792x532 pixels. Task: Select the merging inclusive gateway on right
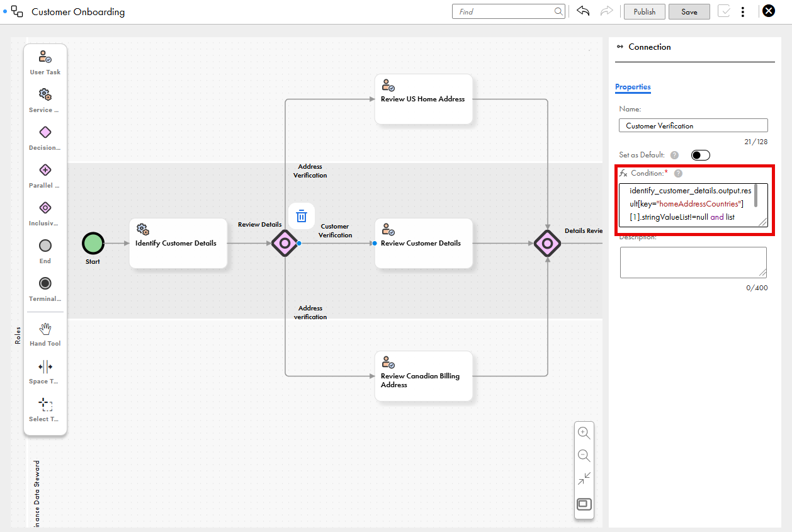point(548,243)
